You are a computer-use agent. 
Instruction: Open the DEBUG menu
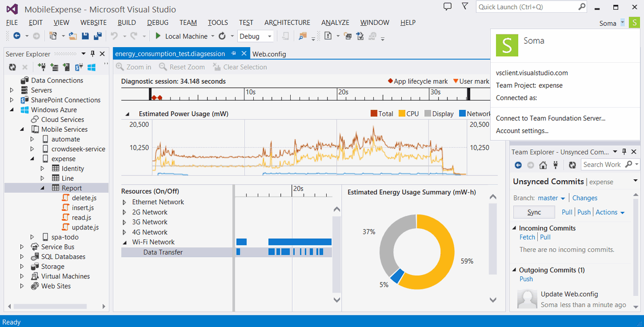coord(158,22)
